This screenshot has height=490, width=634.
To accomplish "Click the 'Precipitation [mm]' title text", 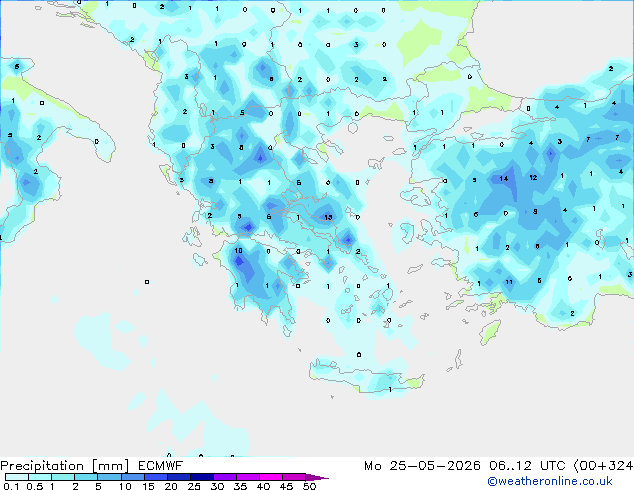I will [64, 466].
